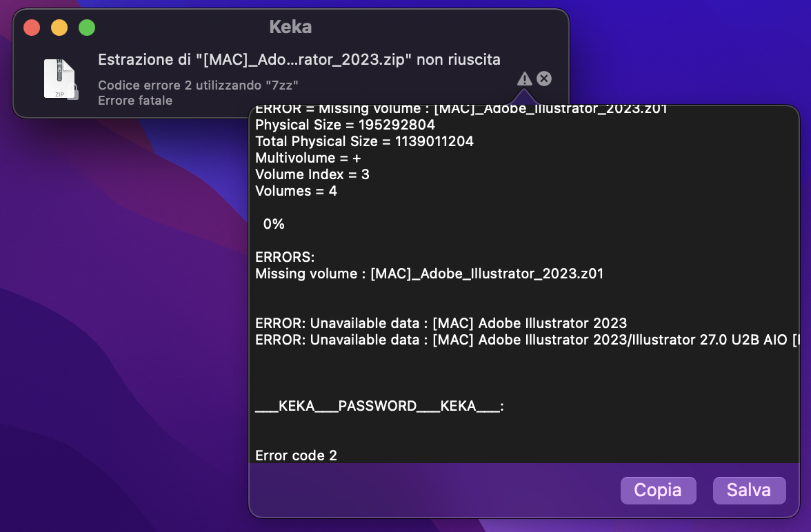Click the '0%' progress line

coord(274,224)
